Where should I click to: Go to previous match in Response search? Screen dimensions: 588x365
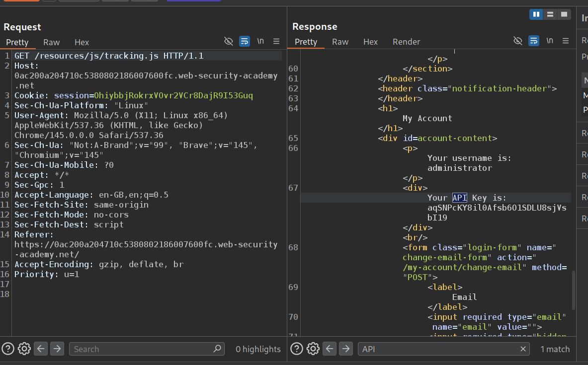[x=330, y=349]
